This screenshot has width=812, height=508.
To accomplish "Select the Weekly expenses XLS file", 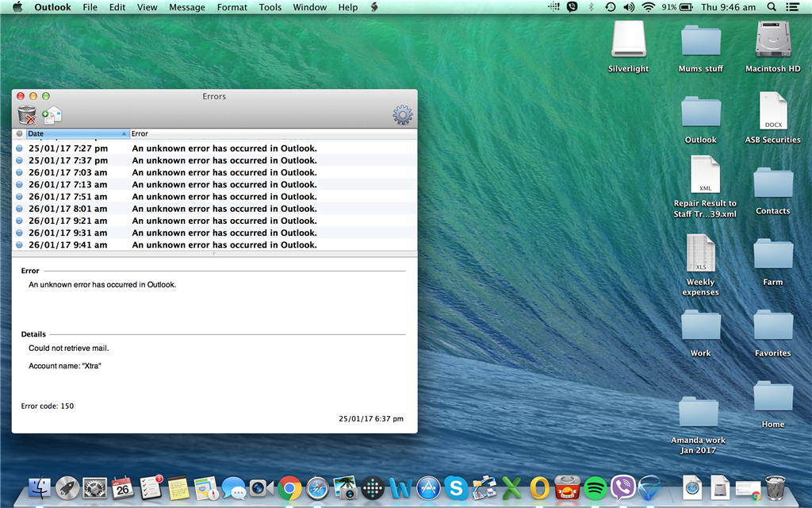I will [701, 253].
